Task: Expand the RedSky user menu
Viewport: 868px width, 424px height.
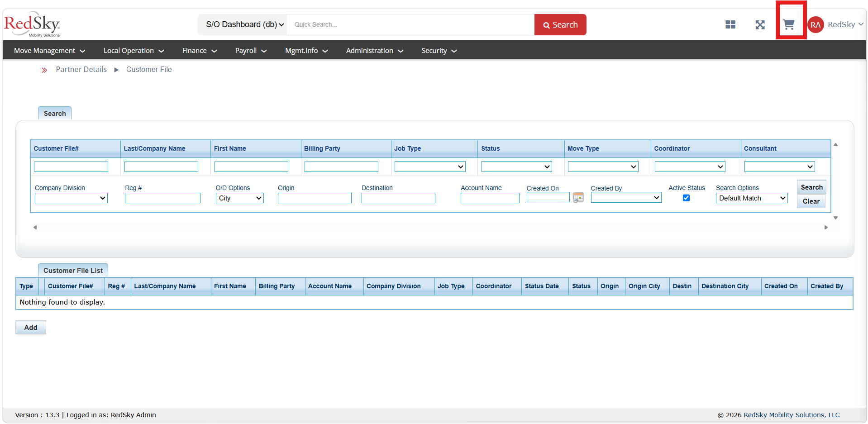Action: [845, 24]
